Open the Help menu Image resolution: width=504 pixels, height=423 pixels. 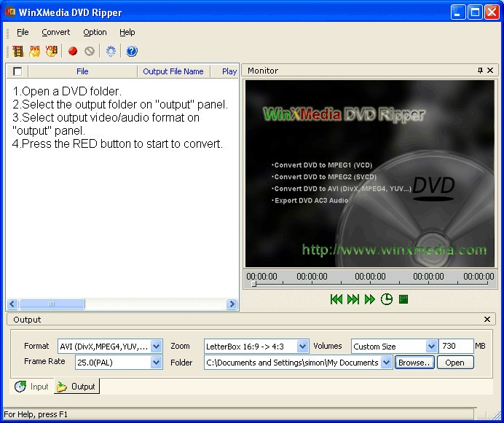click(127, 32)
